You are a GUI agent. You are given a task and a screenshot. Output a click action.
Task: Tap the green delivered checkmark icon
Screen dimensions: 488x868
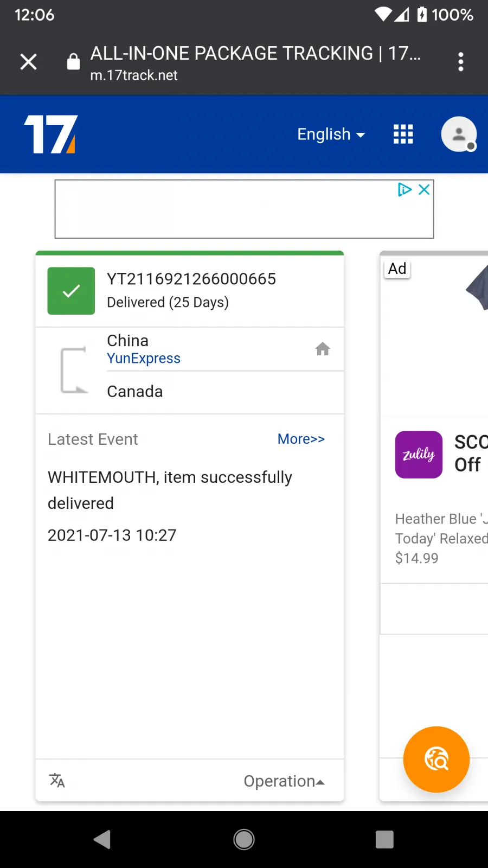[71, 291]
